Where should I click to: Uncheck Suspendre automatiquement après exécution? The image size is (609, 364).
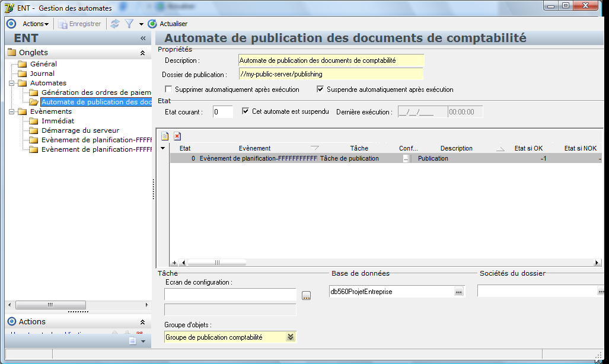click(320, 90)
